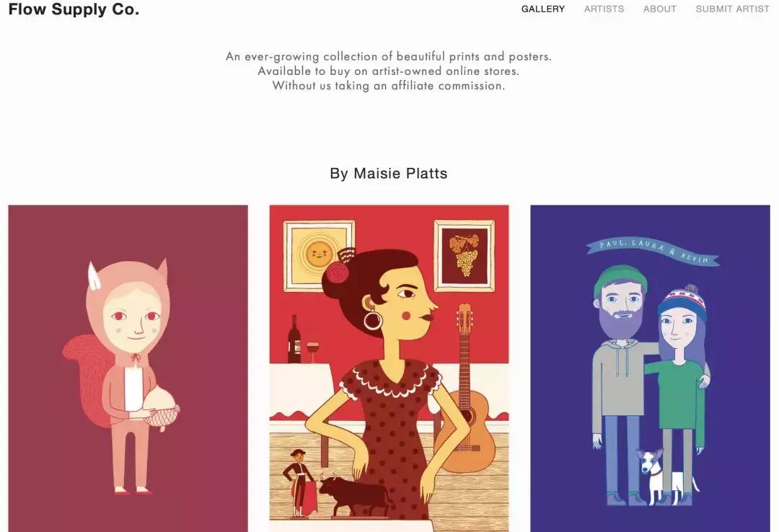Click the Flow Supply Co. site logo
779x532 pixels.
point(74,9)
